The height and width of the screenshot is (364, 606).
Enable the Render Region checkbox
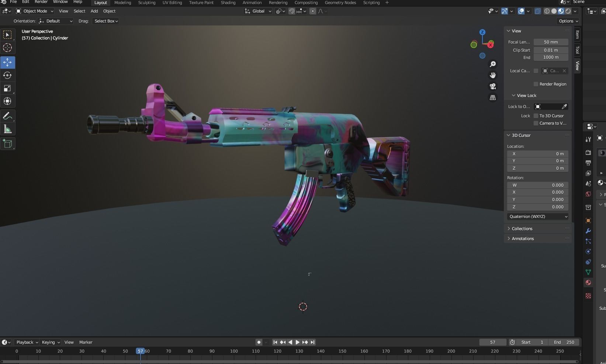pos(536,84)
